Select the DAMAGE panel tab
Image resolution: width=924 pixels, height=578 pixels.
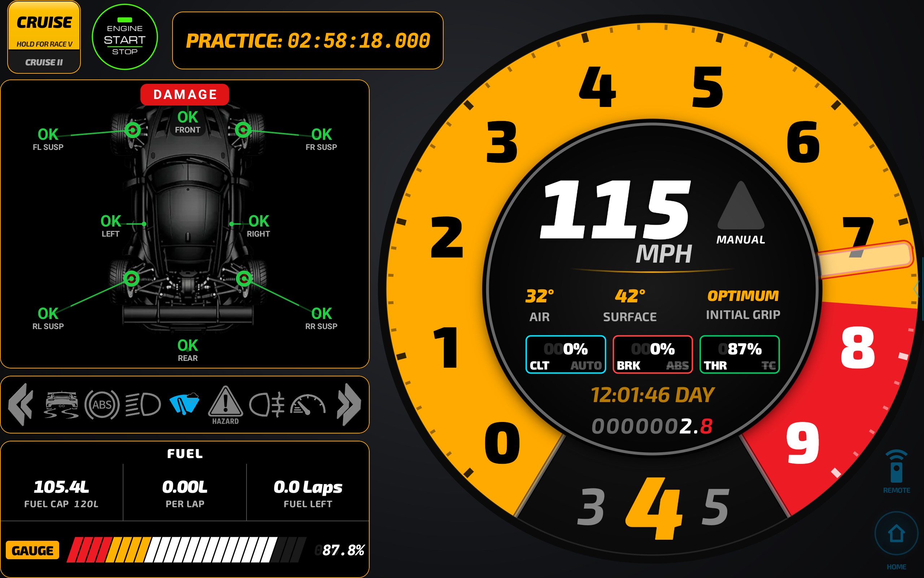(x=185, y=94)
